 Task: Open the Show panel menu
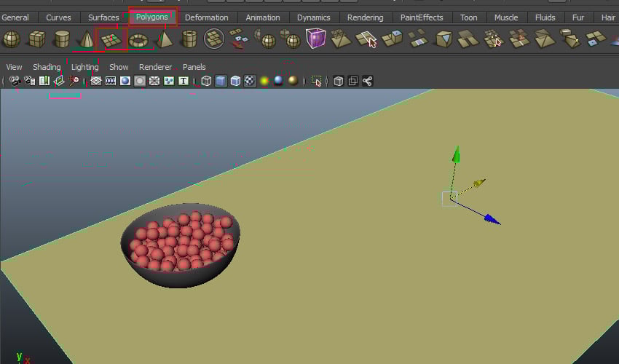tap(119, 67)
